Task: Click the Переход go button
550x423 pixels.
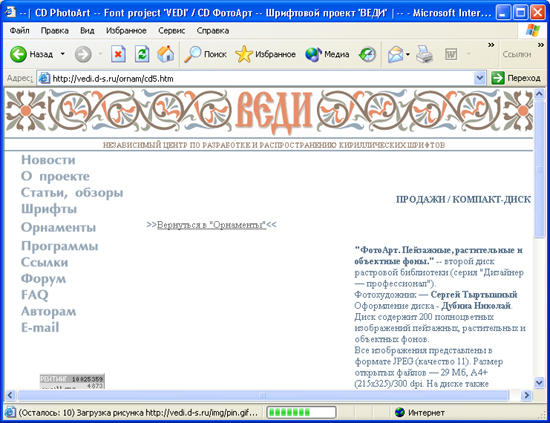Action: coord(516,78)
